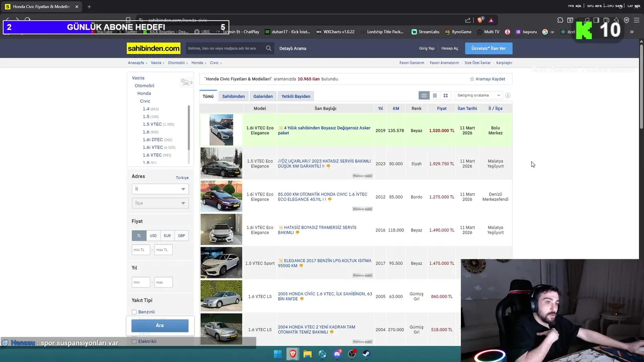Click the star icon beside Aramayı Kaydet
644x362 pixels.
(472, 79)
